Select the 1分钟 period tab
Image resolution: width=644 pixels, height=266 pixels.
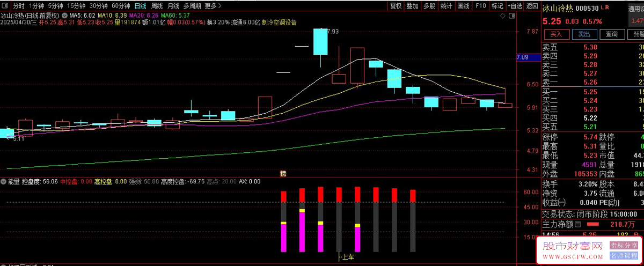click(37, 6)
